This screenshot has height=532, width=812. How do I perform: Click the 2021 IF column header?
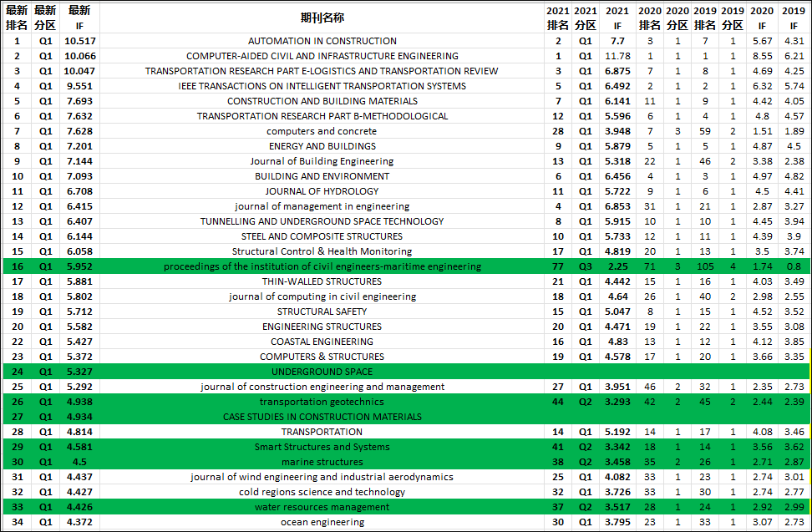[617, 18]
